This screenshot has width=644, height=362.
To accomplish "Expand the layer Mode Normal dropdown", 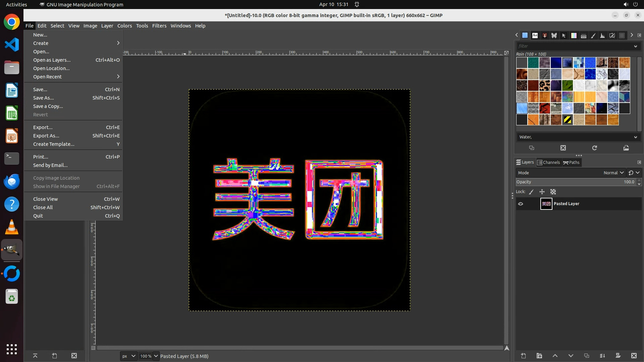I will point(613,173).
